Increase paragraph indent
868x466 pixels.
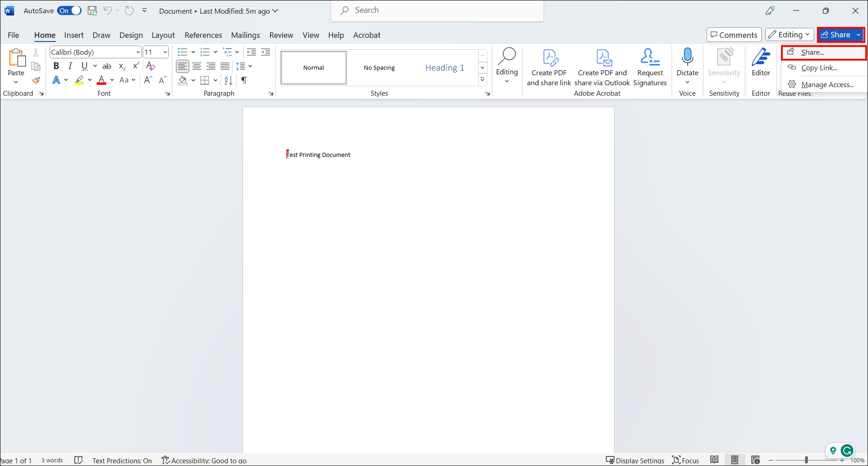pyautogui.click(x=265, y=52)
